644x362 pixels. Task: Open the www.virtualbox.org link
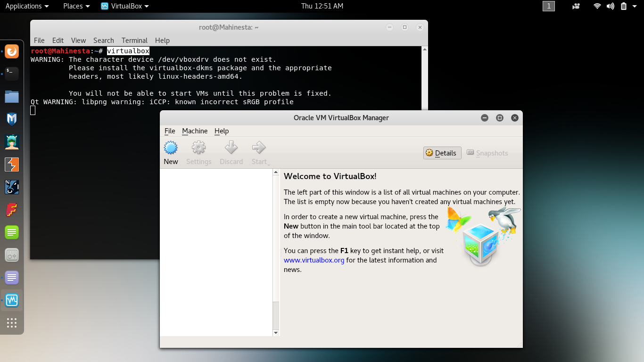(314, 260)
